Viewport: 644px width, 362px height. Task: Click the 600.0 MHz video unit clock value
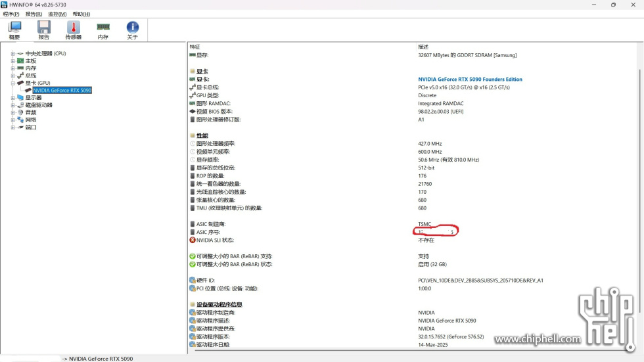point(430,152)
